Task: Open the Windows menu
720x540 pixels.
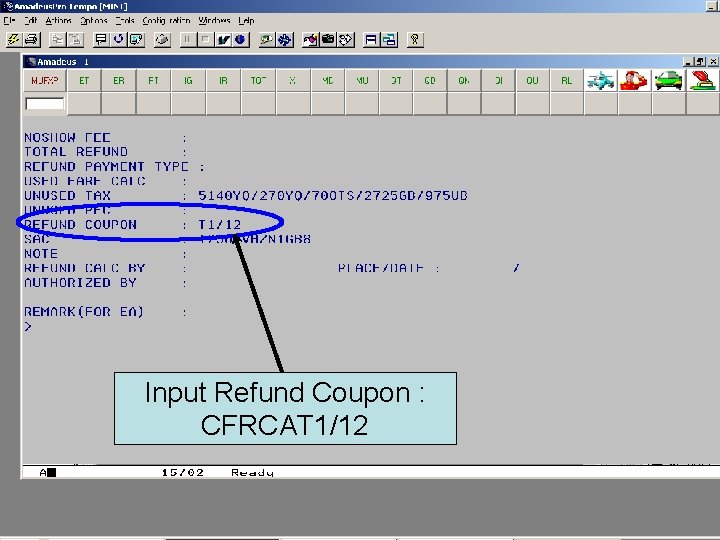Action: 214,21
